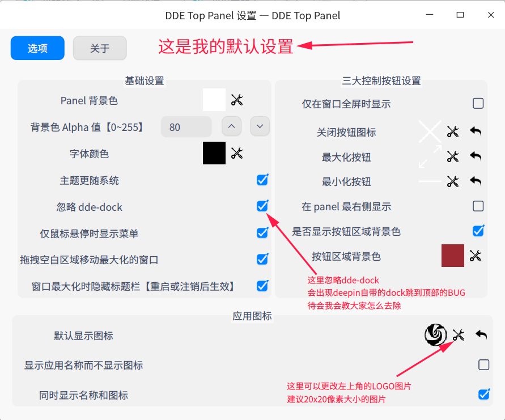Click the black 字体颜色 swatch
Viewport: 505px width, 420px height.
click(214, 153)
